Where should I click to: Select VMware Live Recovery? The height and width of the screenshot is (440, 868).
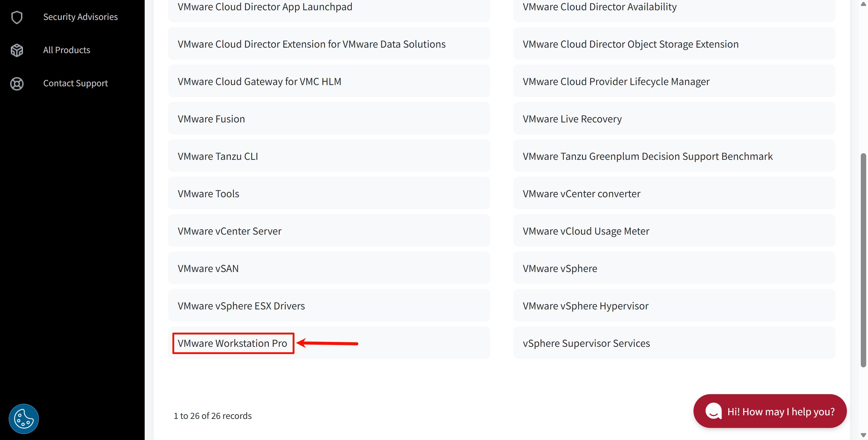[x=572, y=118]
